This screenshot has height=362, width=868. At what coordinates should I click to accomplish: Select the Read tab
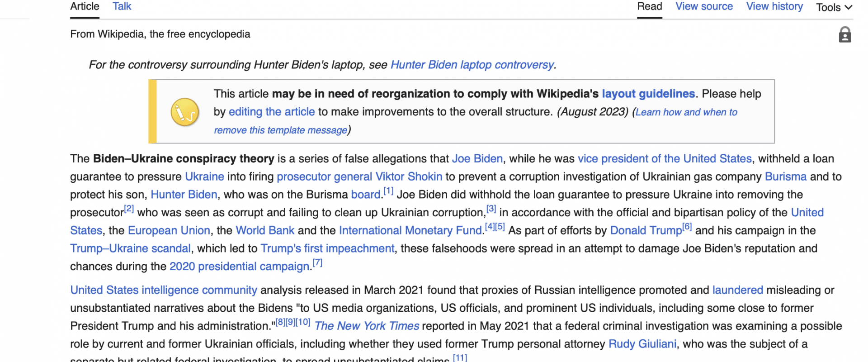point(649,6)
